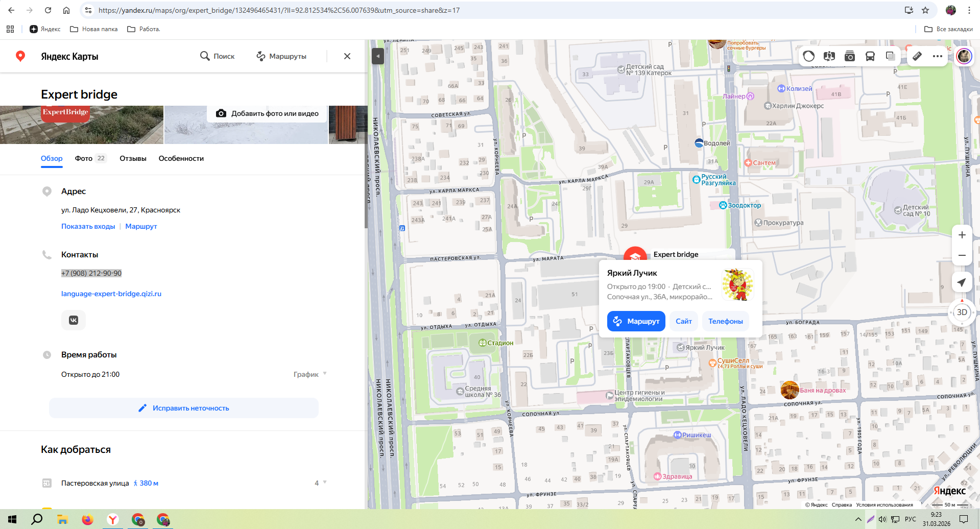Click blue Маршрут button in Яркий Лучик popup
980x529 pixels.
click(636, 321)
